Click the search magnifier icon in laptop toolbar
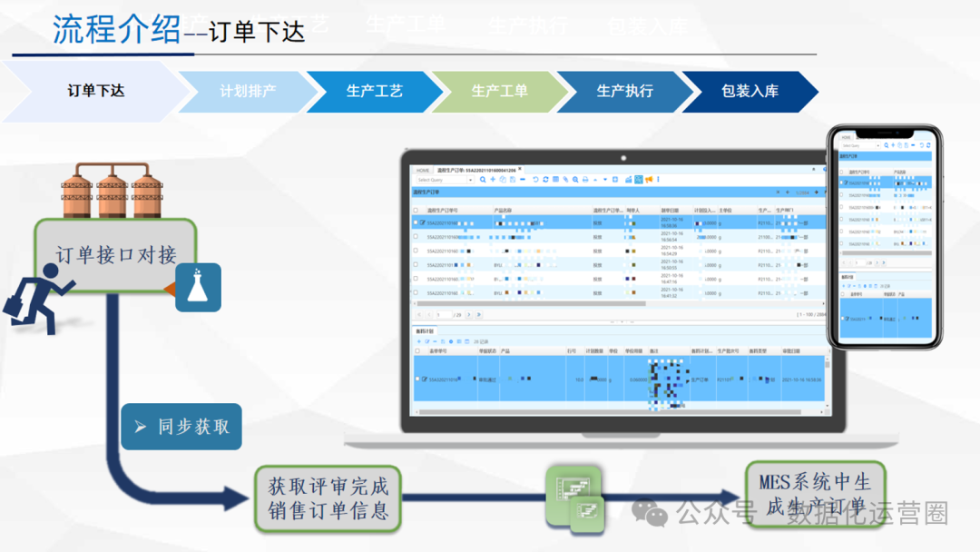The width and height of the screenshot is (980, 552). point(483,180)
